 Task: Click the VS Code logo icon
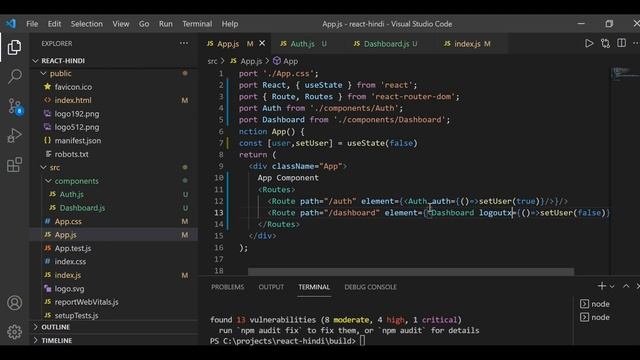click(x=11, y=24)
